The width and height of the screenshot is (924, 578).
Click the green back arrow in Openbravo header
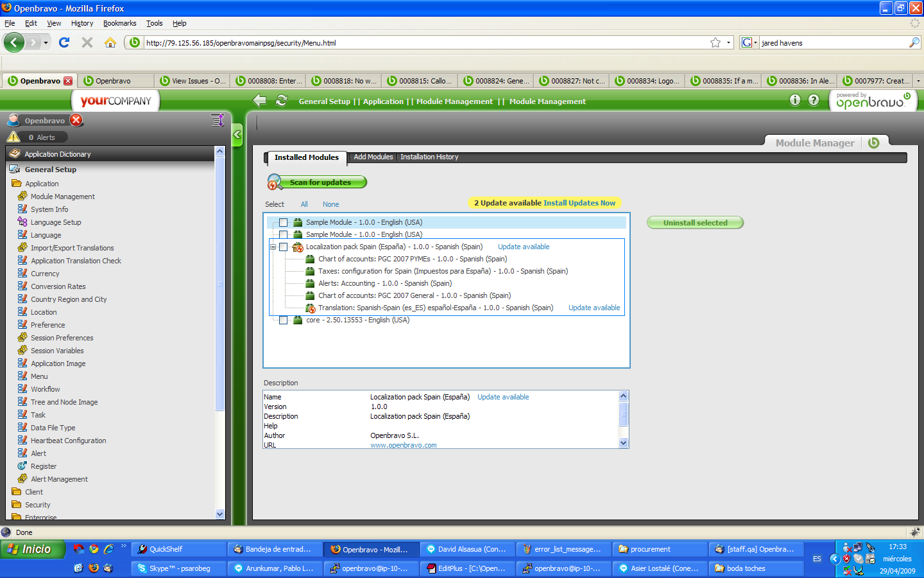point(259,100)
